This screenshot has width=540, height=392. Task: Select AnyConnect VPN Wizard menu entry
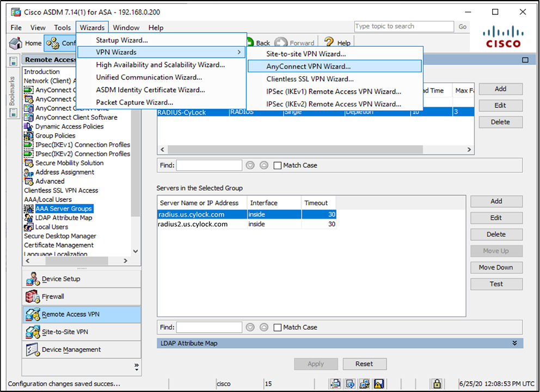click(308, 66)
